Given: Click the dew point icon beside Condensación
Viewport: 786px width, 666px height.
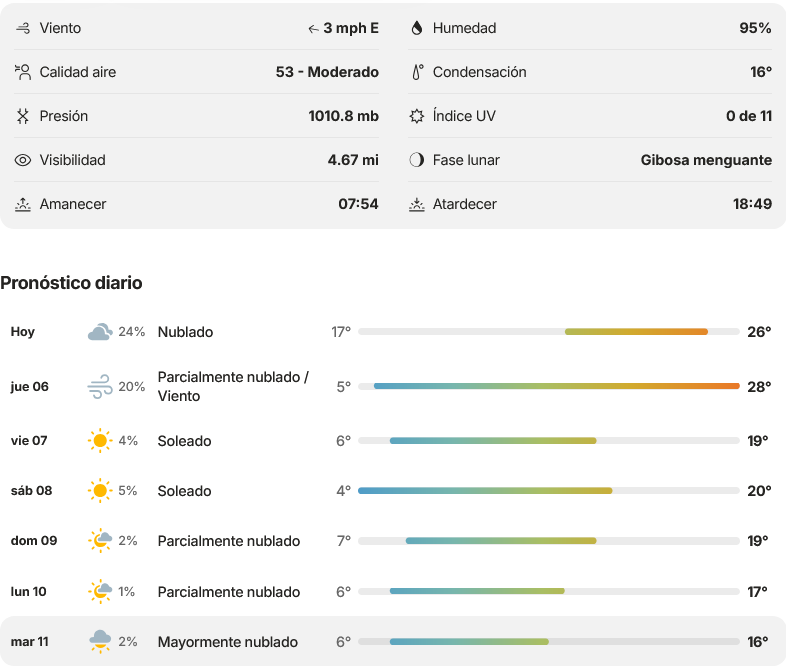Looking at the screenshot, I should click(417, 72).
